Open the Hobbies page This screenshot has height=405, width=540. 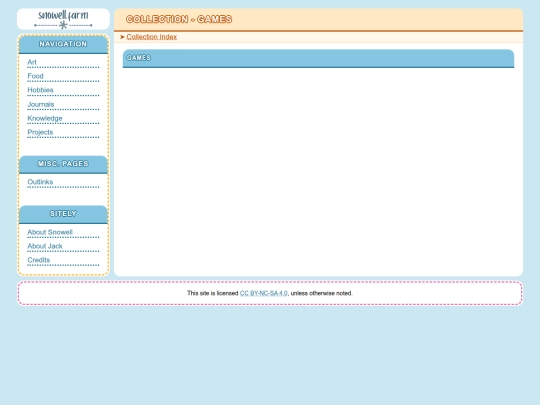click(x=40, y=90)
